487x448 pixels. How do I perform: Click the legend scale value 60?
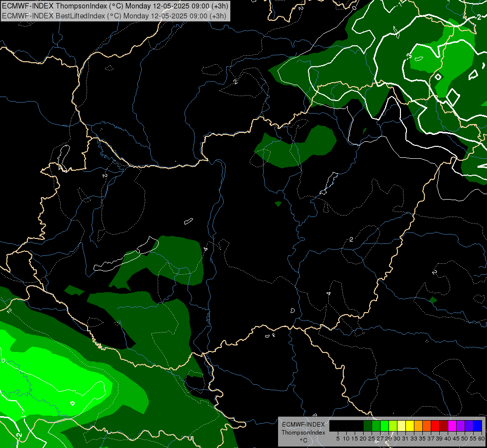pos(482,439)
